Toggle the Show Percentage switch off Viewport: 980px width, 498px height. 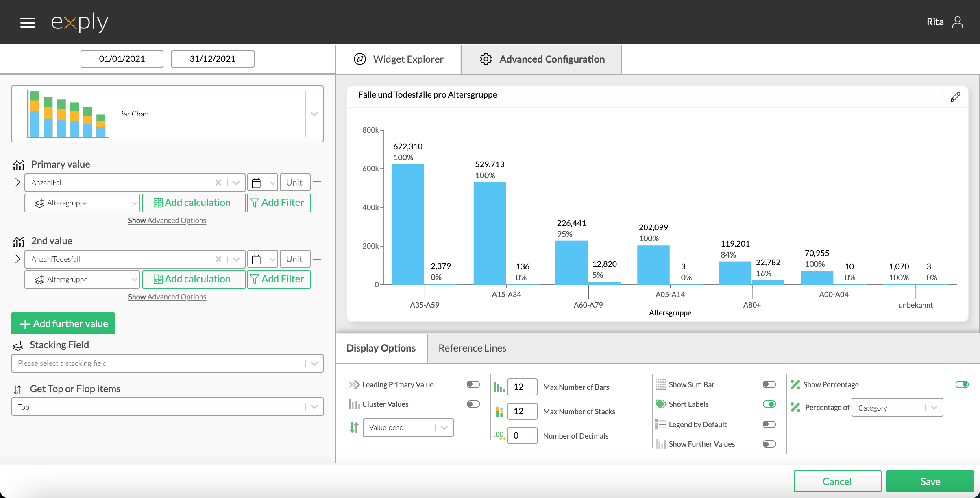pos(962,384)
